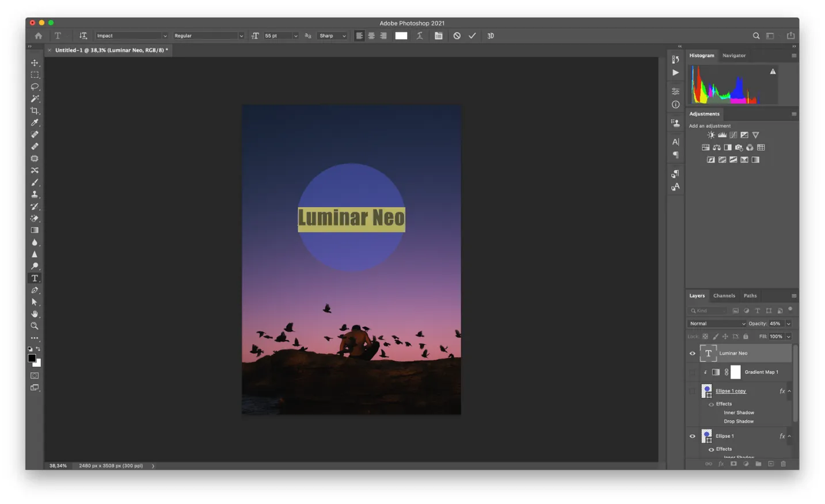825x504 pixels.
Task: Select the Hand tool
Action: tap(35, 314)
